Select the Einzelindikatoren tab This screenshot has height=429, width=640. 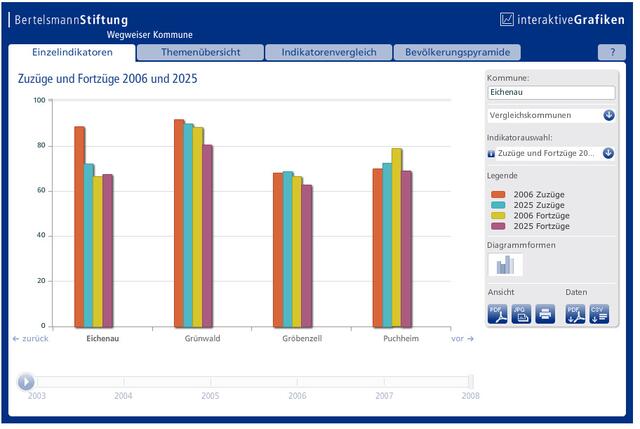72,53
